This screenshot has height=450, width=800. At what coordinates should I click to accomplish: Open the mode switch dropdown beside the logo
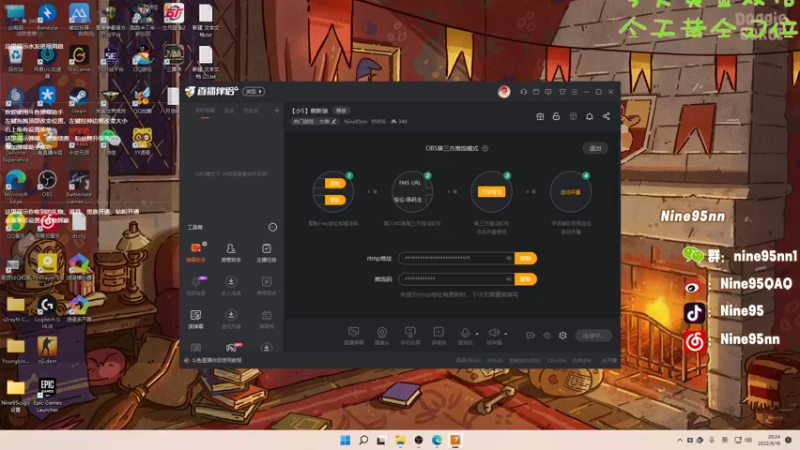(x=254, y=92)
